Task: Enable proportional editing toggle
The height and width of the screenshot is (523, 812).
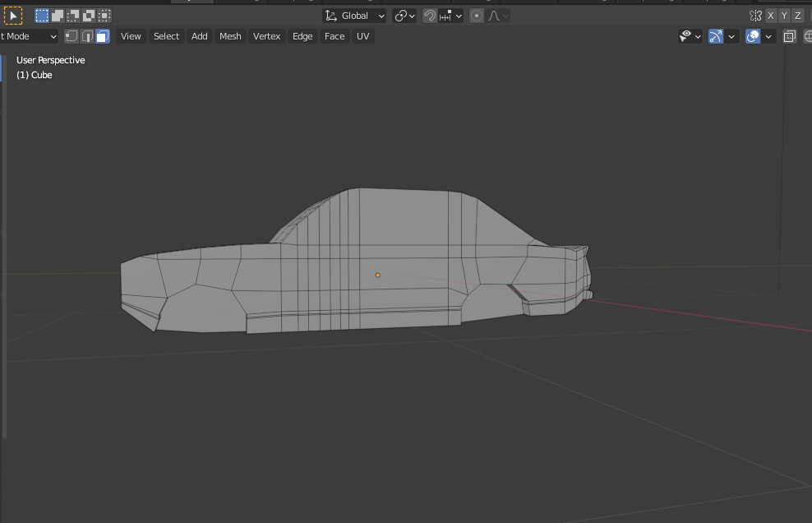Action: 477,16
